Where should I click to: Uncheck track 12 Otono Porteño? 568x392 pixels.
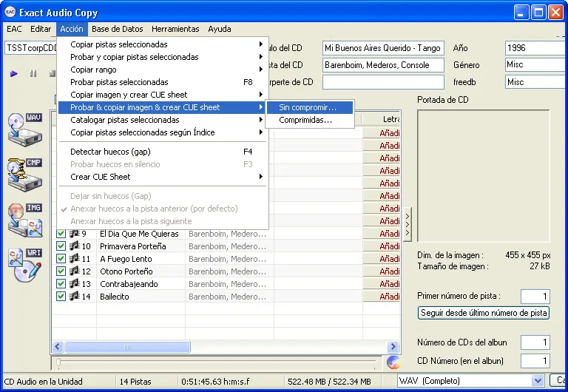click(x=61, y=271)
